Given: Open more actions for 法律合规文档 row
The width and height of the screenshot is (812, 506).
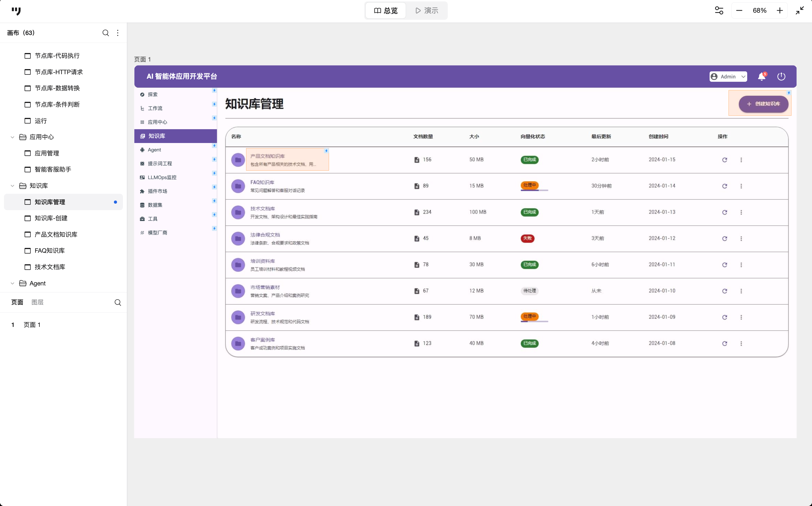Looking at the screenshot, I should point(741,239).
